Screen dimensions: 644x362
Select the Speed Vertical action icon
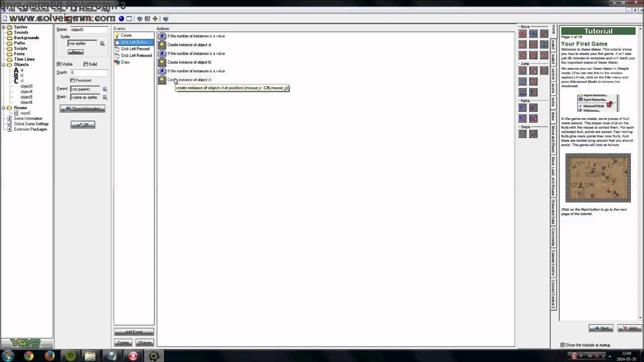pyautogui.click(x=533, y=44)
